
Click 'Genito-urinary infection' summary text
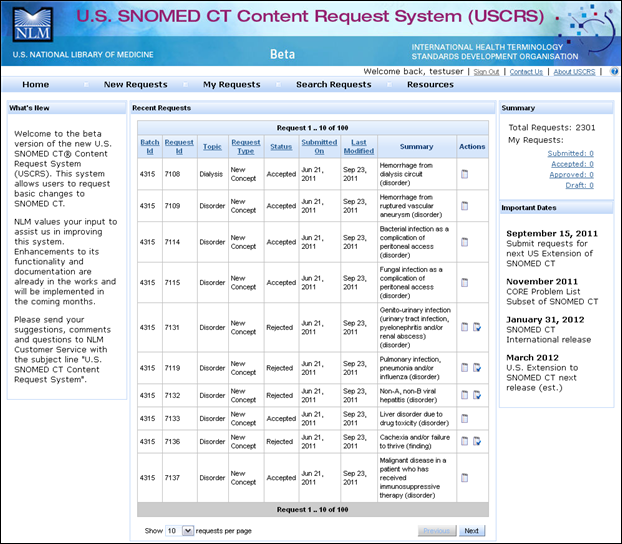[415, 327]
